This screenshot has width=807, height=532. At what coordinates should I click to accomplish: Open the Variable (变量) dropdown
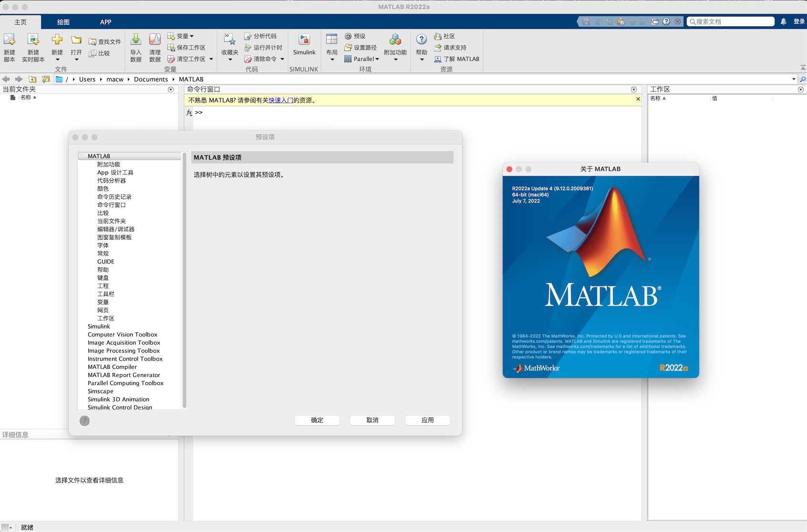tap(181, 36)
